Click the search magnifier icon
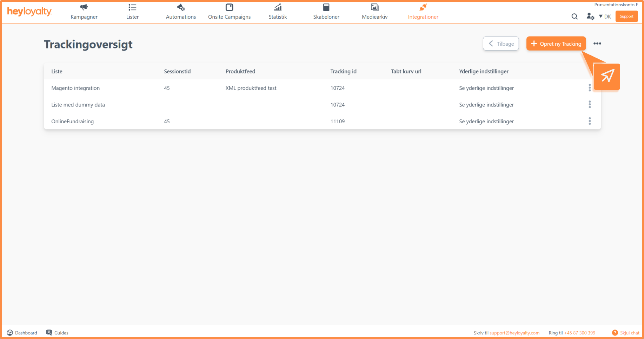This screenshot has width=644, height=339. tap(575, 17)
